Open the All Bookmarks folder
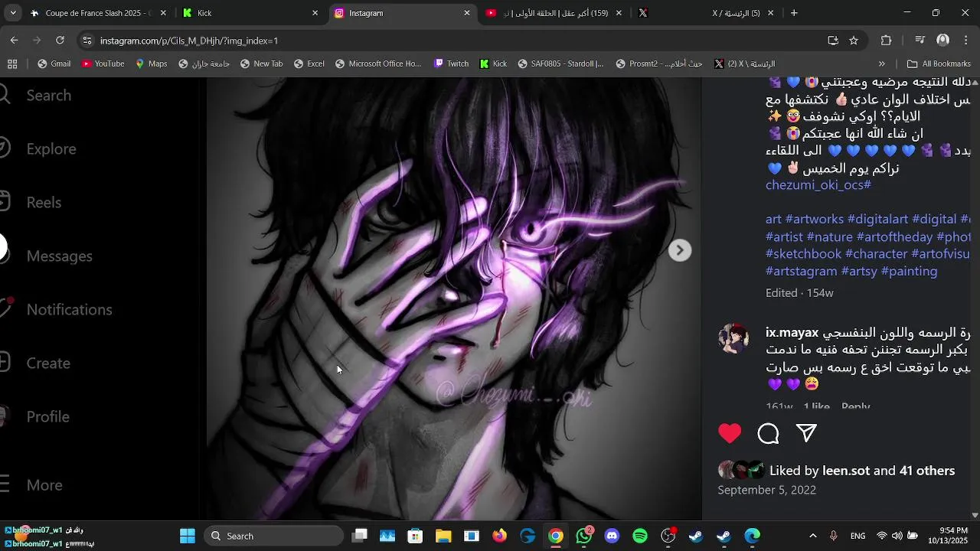The height and width of the screenshot is (551, 980). 939,64
